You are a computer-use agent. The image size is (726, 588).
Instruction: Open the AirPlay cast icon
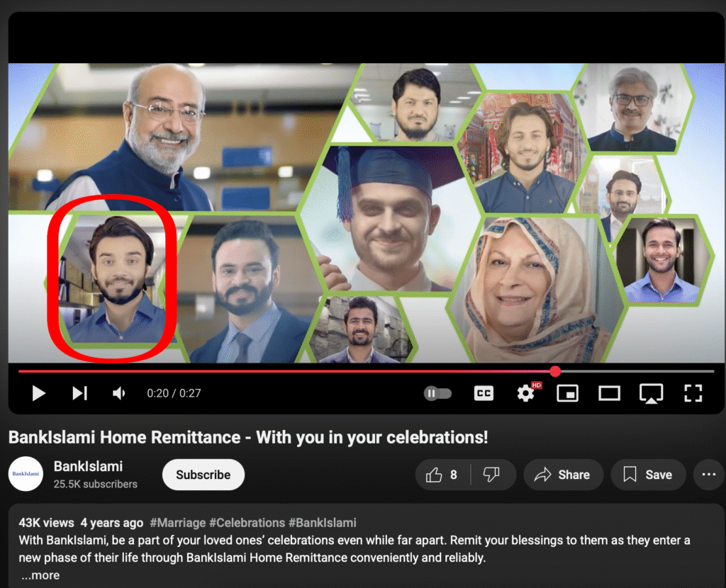point(651,393)
